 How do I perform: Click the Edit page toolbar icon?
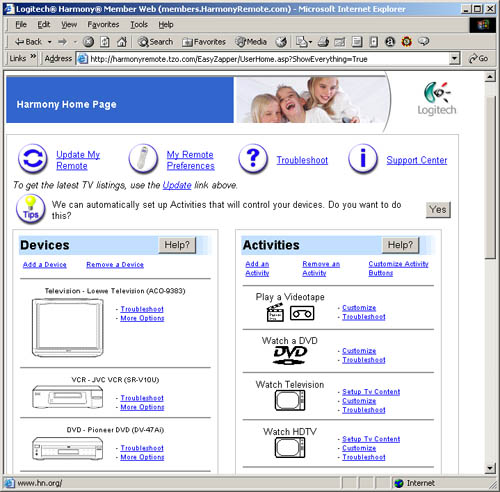click(x=340, y=42)
